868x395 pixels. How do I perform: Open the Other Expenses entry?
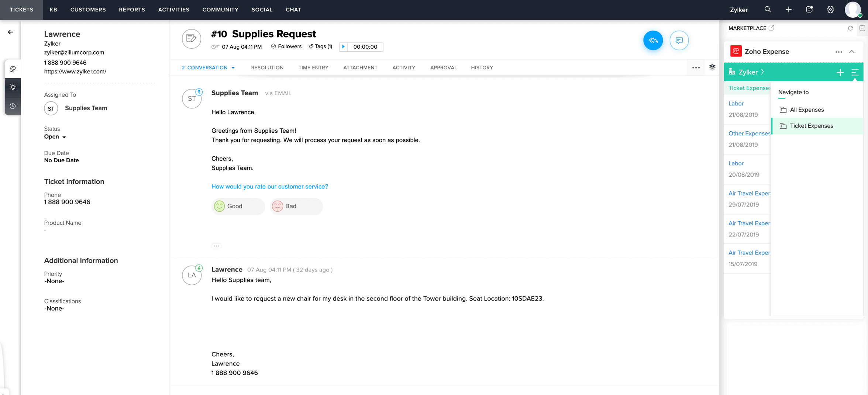(750, 134)
